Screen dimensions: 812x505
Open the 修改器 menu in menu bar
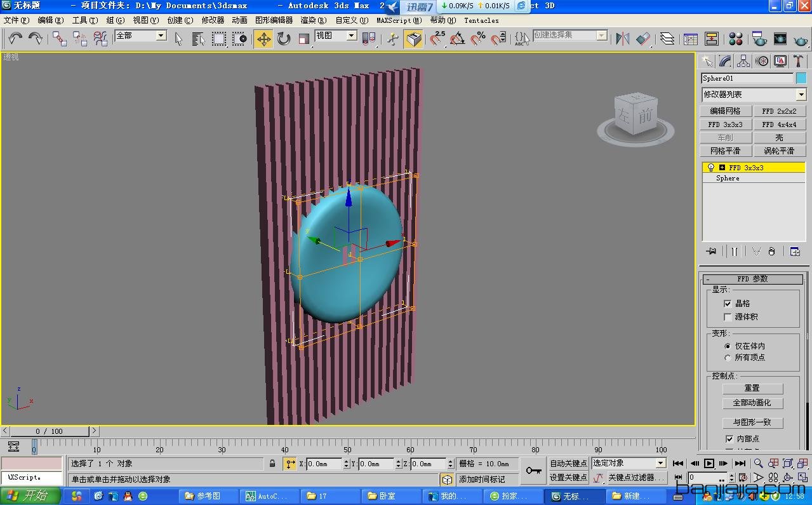point(213,20)
